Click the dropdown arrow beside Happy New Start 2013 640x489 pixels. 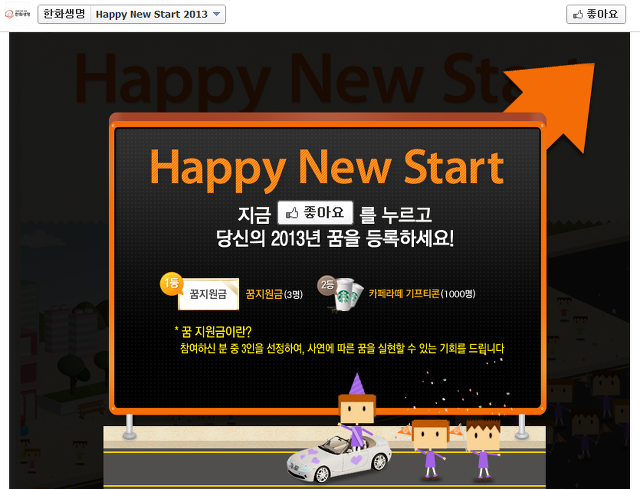click(217, 14)
